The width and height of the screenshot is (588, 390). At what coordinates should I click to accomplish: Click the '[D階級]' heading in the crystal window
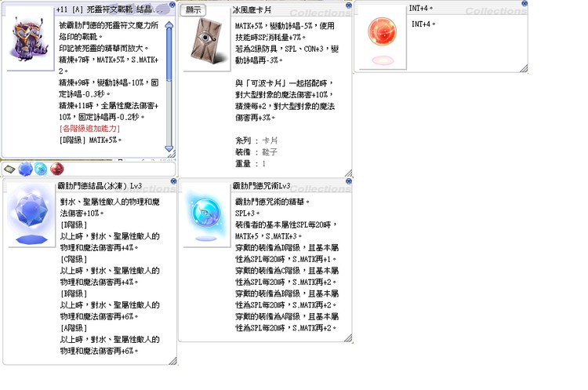(74, 225)
